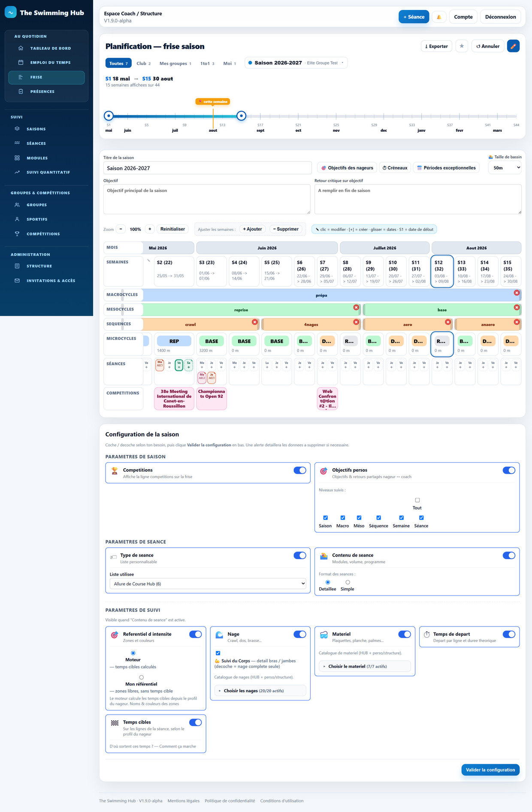Click the zoom plus icon
Viewport: 532px width, 812px height.
(x=150, y=229)
